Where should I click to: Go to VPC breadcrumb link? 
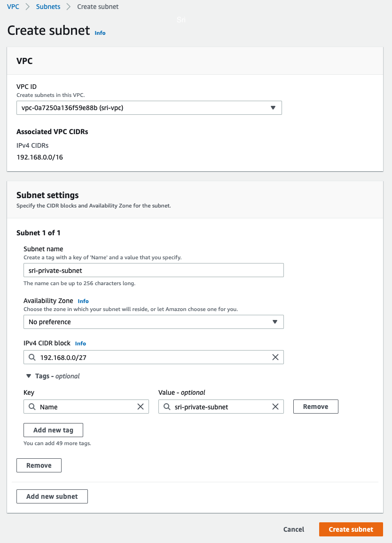13,7
